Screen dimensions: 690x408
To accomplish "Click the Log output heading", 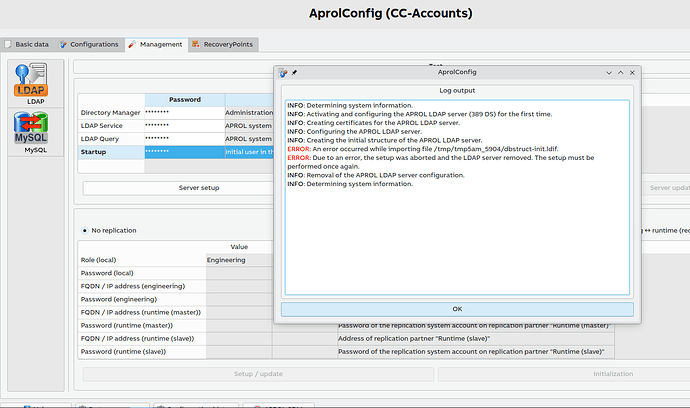I will pos(457,91).
